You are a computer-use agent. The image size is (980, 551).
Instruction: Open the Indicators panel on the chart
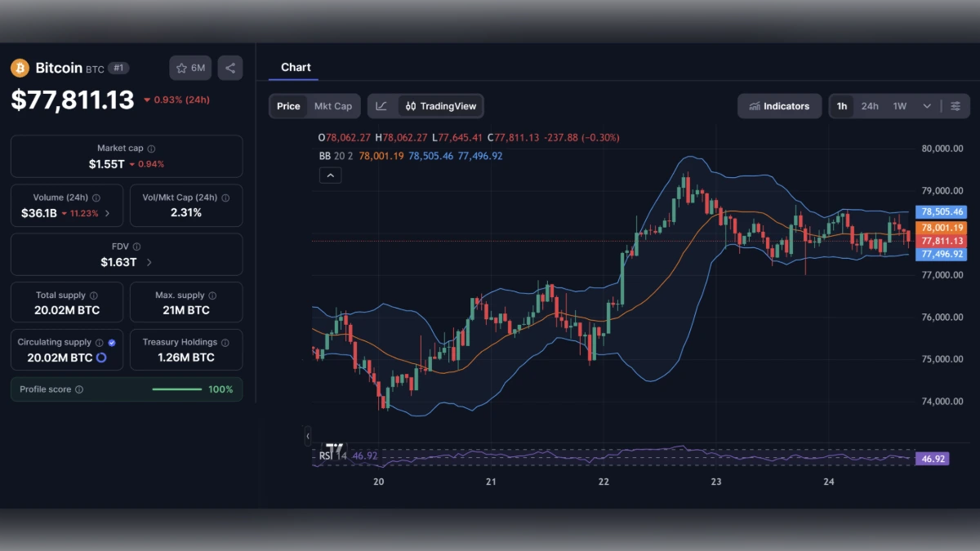pyautogui.click(x=779, y=106)
